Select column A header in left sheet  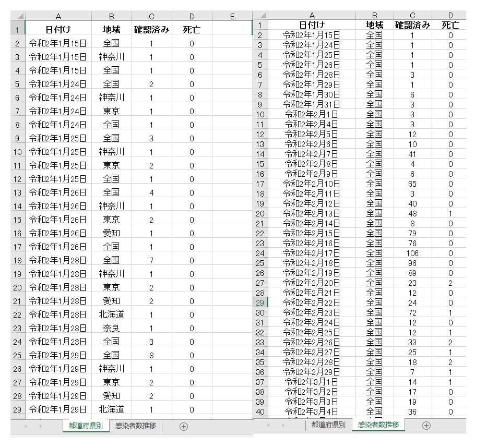(x=58, y=16)
